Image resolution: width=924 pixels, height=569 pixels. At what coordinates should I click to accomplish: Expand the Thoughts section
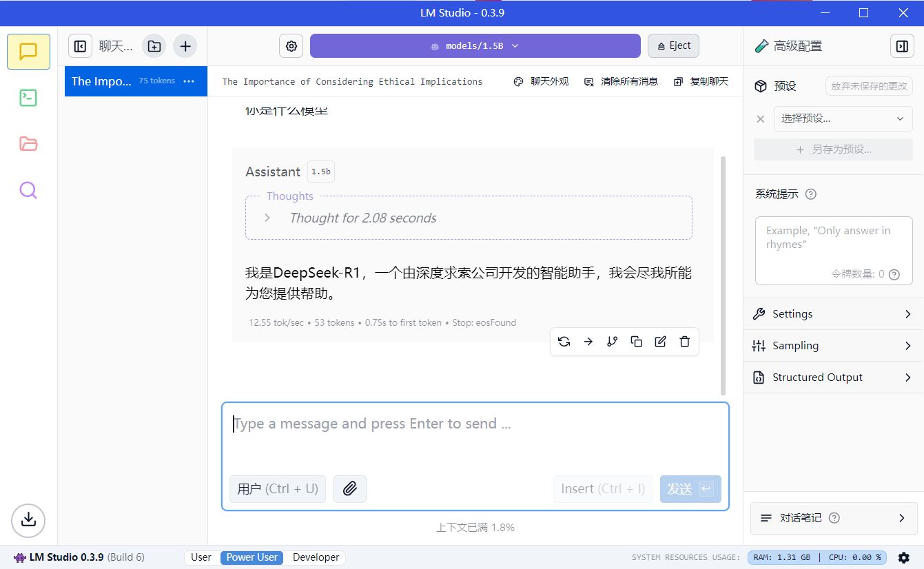pyautogui.click(x=469, y=218)
